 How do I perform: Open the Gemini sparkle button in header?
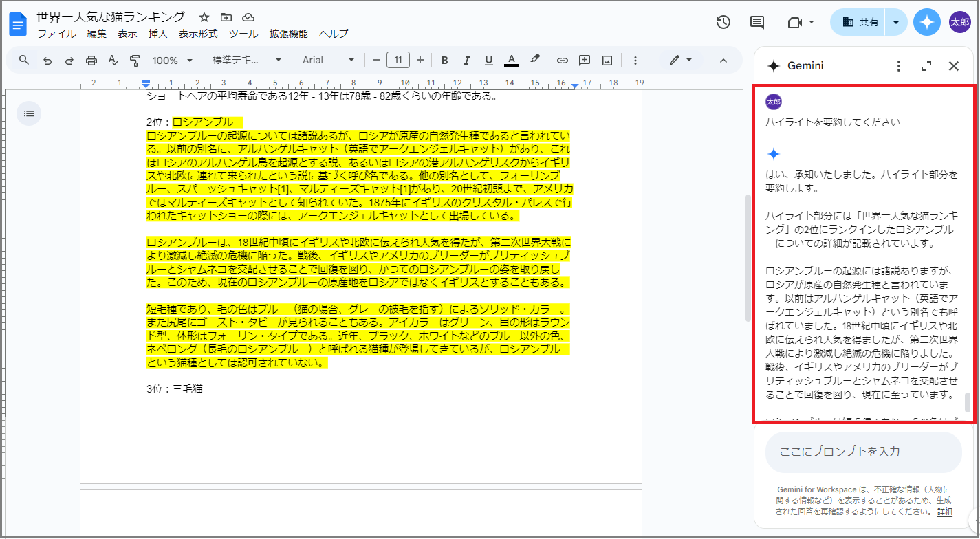(x=926, y=22)
